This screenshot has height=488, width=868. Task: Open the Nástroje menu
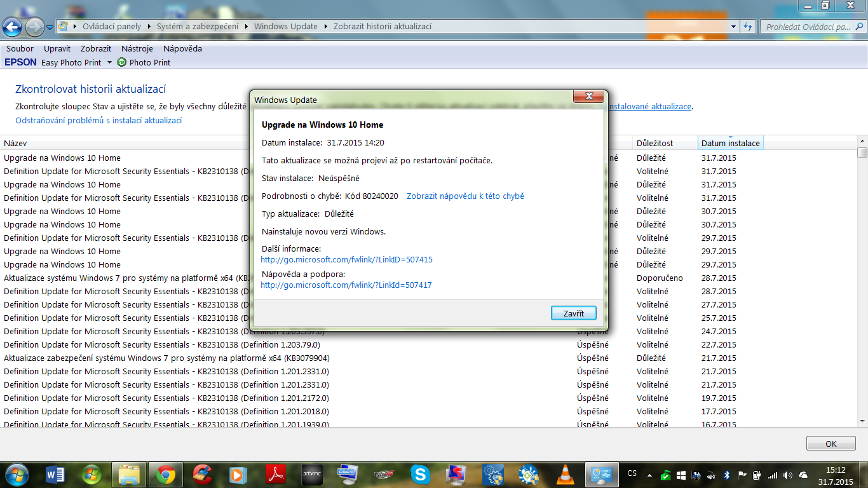[137, 49]
